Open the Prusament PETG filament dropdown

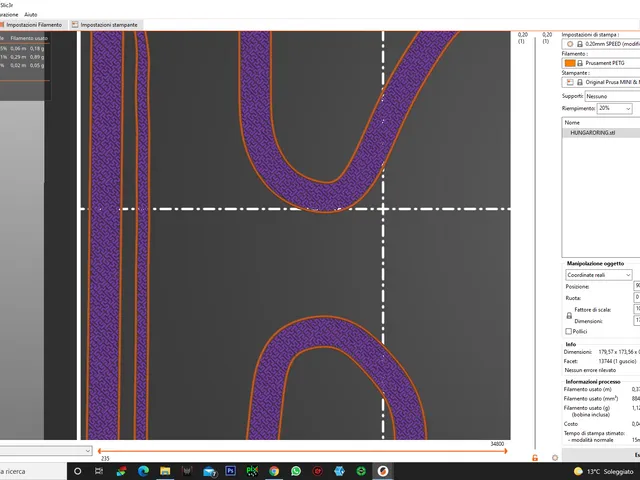601,63
